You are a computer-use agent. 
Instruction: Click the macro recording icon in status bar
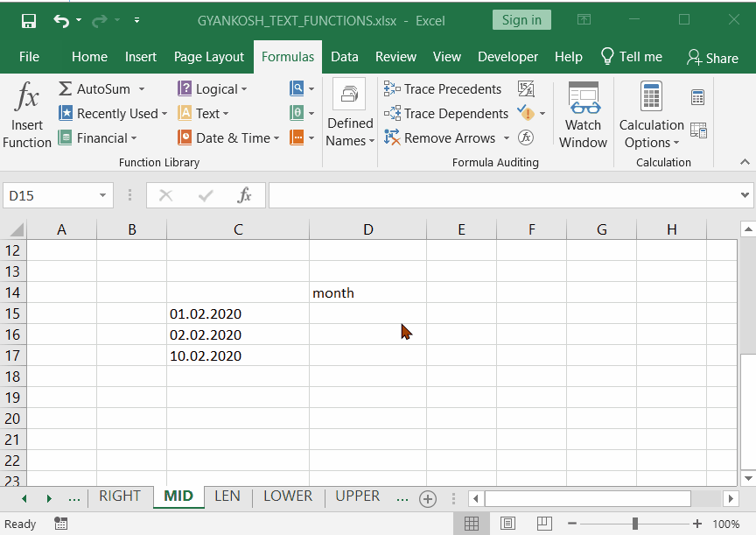coord(60,524)
